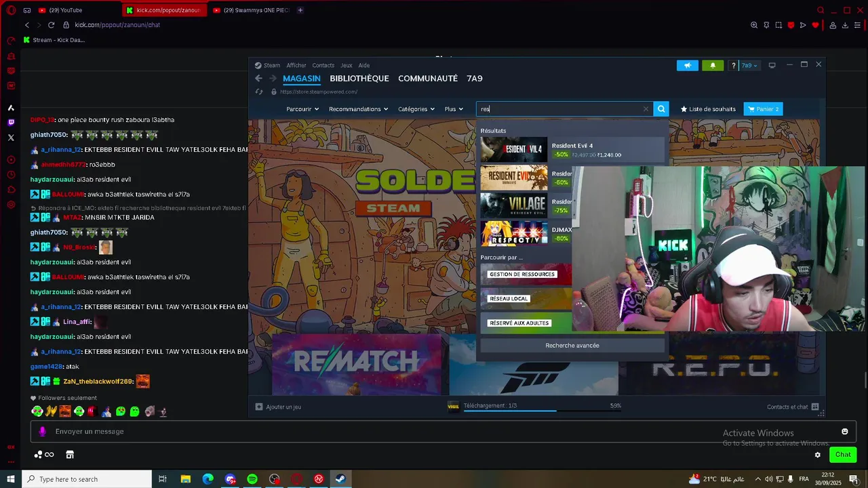Image resolution: width=868 pixels, height=488 pixels.
Task: Expand the Catégories dropdown
Action: point(416,109)
